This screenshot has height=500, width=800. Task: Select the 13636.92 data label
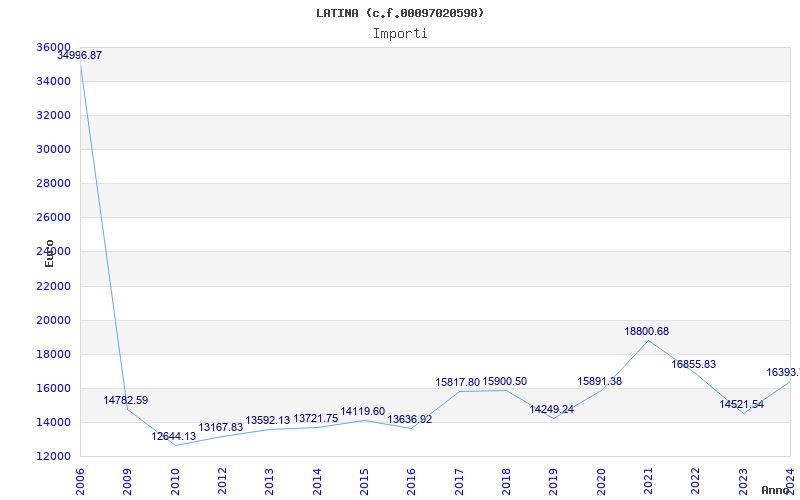[410, 419]
